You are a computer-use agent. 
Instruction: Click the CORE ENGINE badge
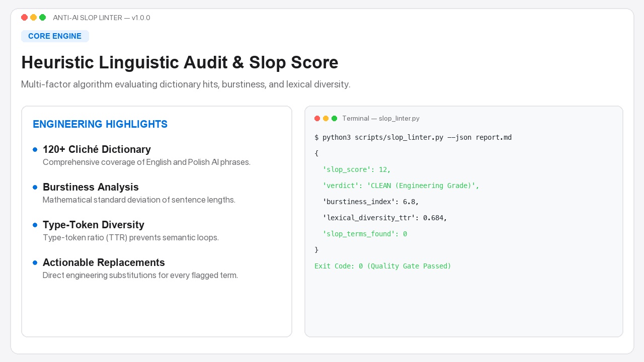point(55,36)
